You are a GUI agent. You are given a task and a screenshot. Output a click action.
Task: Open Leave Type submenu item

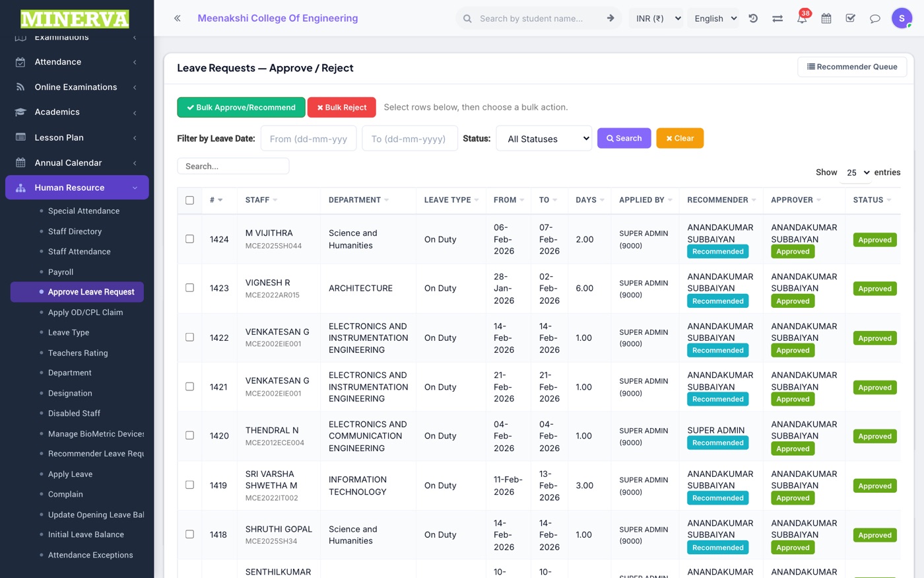pos(69,333)
